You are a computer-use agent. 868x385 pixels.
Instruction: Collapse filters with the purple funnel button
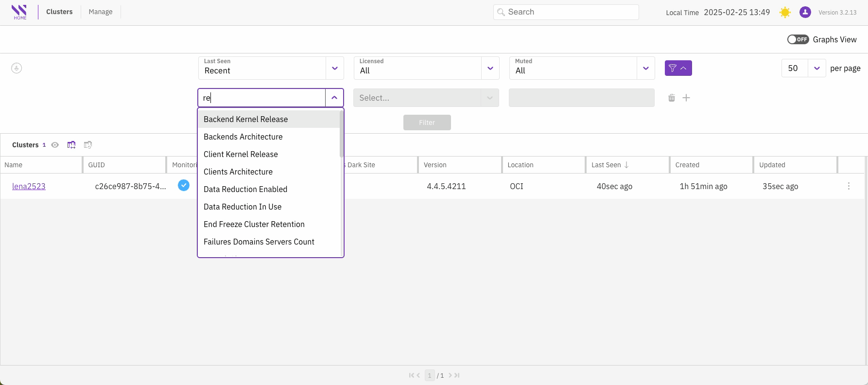point(677,69)
